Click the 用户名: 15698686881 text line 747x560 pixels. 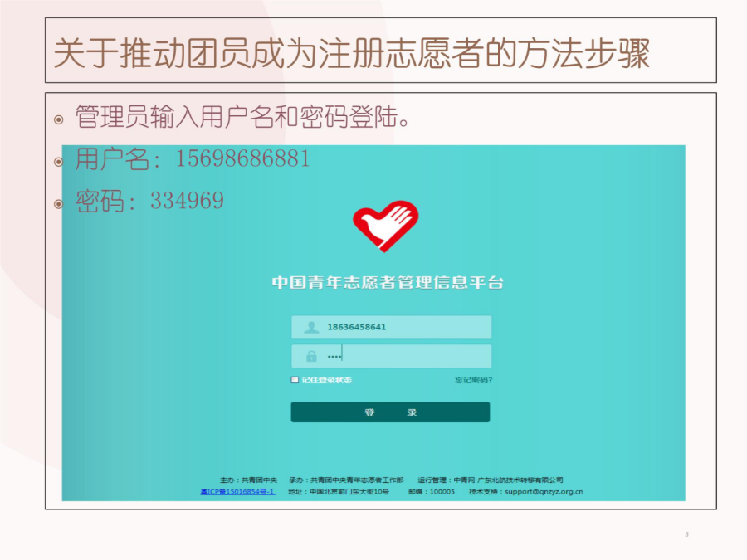tap(193, 159)
